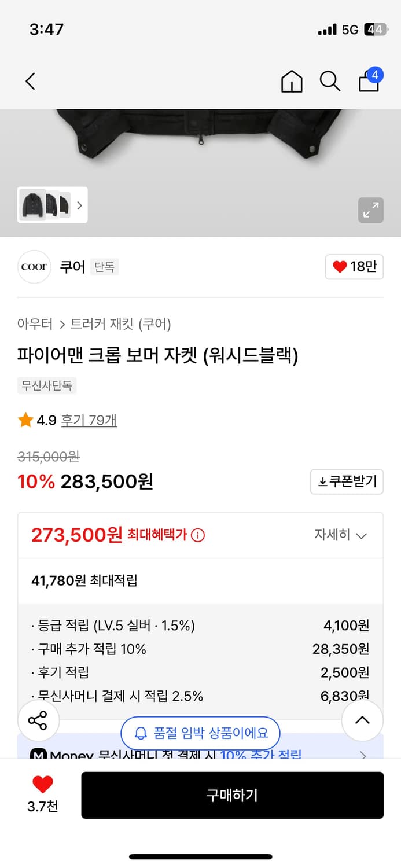
Task: Tap 구매하기 to purchase the jacket
Action: click(x=233, y=795)
